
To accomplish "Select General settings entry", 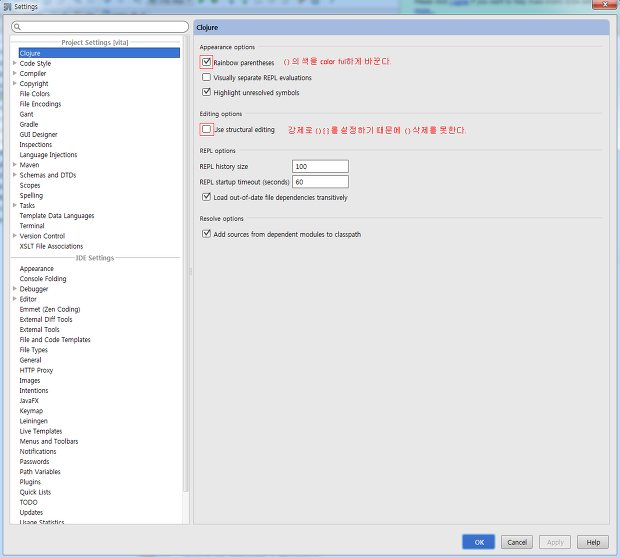I will [x=30, y=360].
